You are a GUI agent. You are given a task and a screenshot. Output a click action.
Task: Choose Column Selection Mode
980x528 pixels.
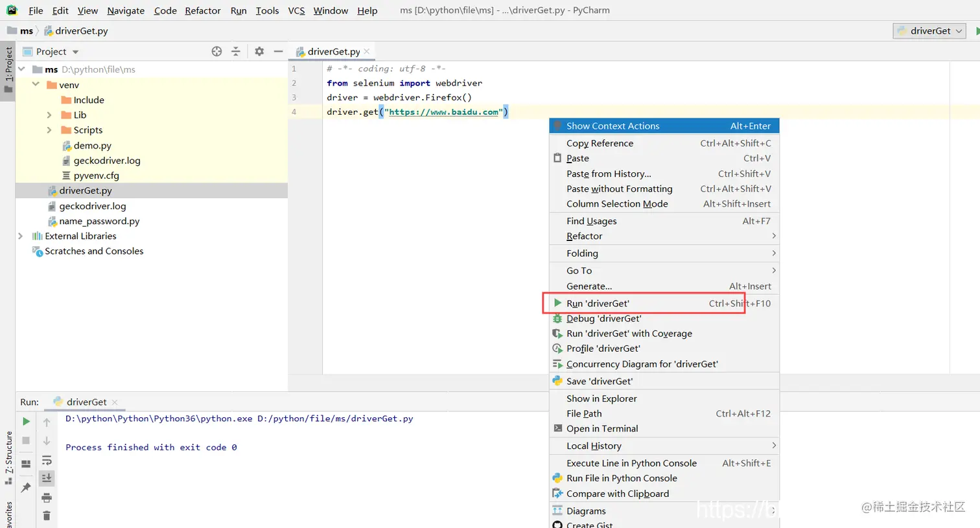point(664,203)
